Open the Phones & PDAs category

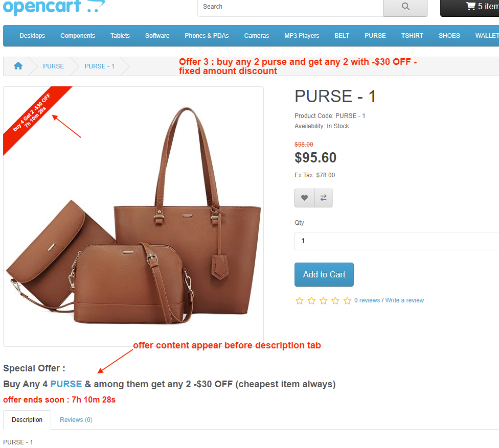pyautogui.click(x=207, y=36)
